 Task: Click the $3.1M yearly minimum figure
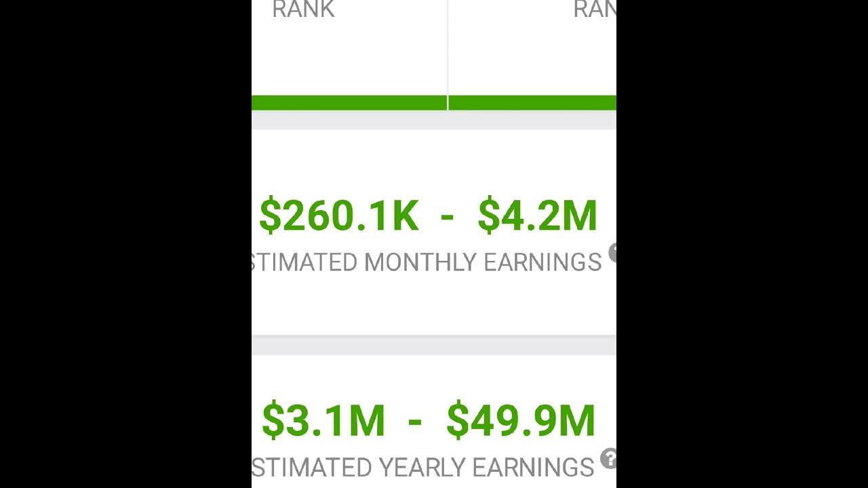click(323, 420)
